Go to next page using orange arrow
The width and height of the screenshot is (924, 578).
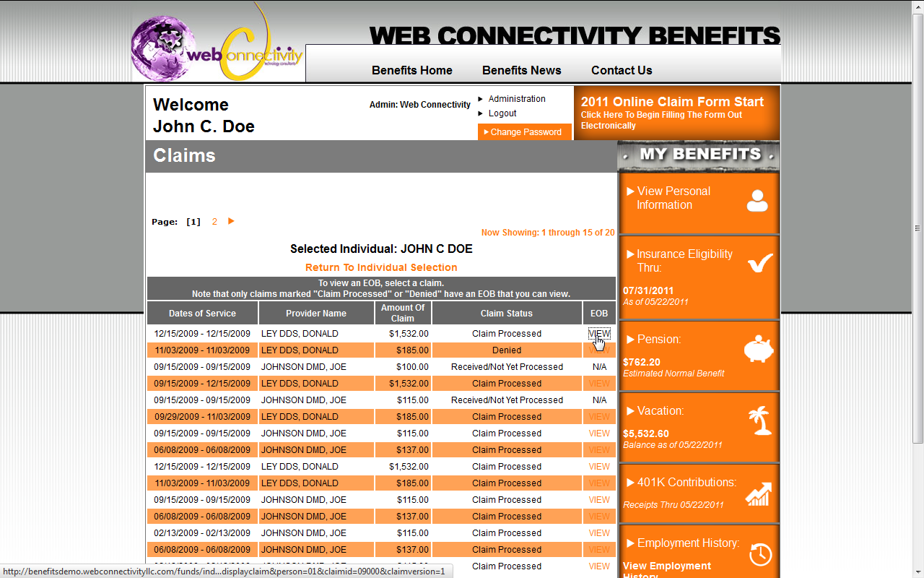coord(231,221)
